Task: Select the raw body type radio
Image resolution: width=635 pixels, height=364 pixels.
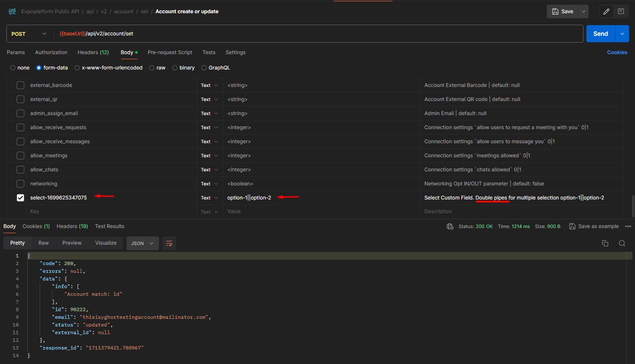Action: 152,67
